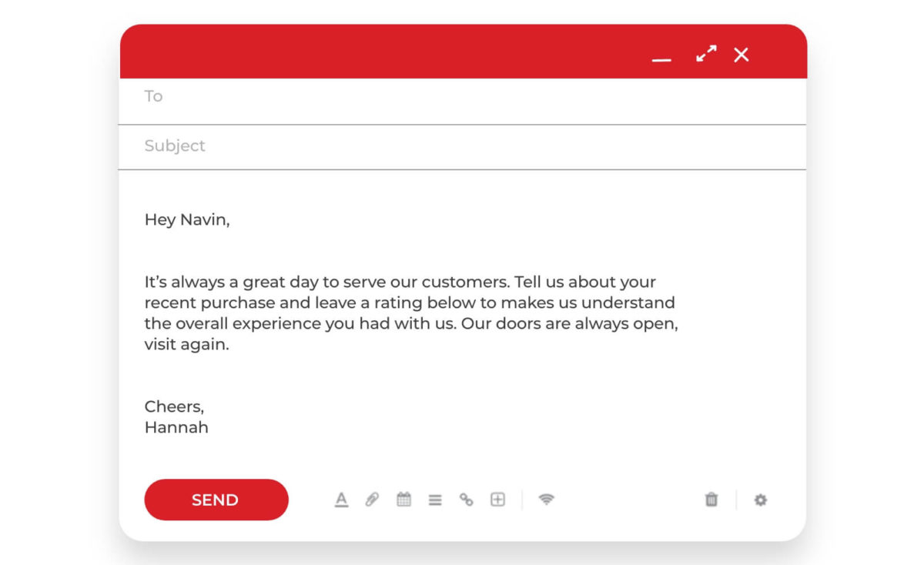
Task: Expand the compose window to full screen
Action: [706, 54]
